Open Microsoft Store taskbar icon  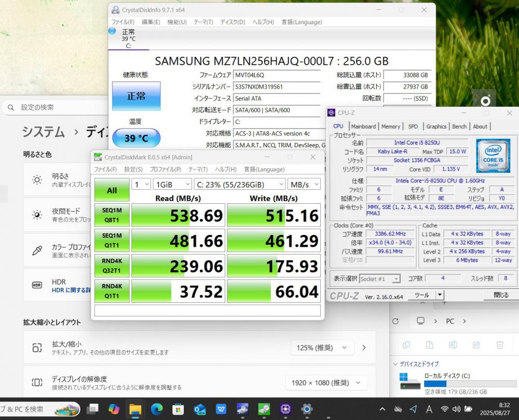(178, 410)
